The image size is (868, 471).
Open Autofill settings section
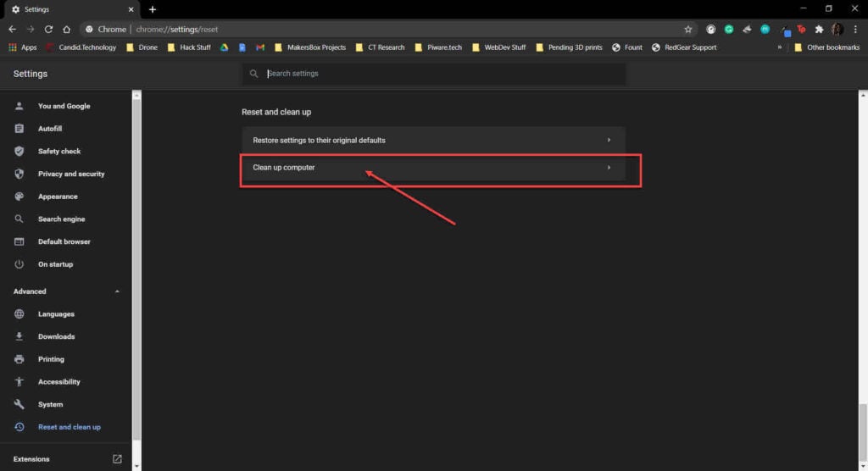pos(50,129)
